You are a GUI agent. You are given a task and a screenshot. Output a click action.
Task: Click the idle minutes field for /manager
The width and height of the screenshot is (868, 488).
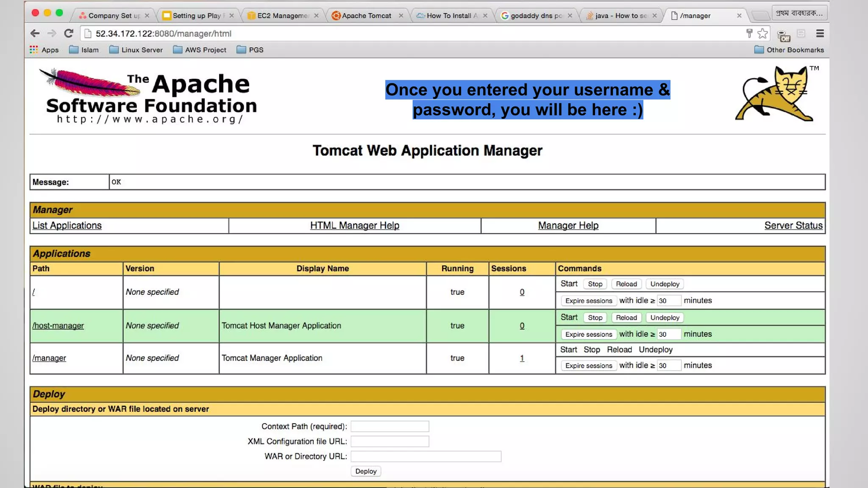point(669,365)
